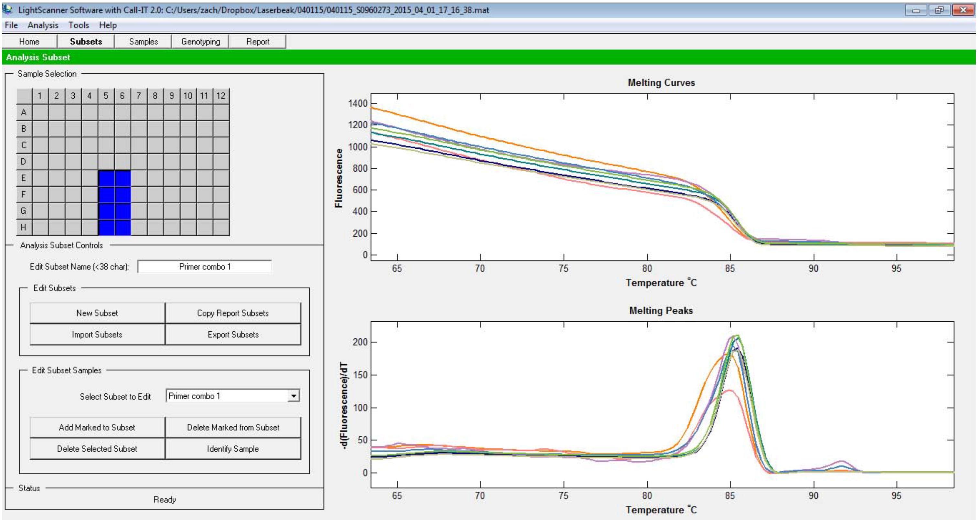Select row E header in sample grid
Viewport: 980px width, 524px height.
(24, 178)
